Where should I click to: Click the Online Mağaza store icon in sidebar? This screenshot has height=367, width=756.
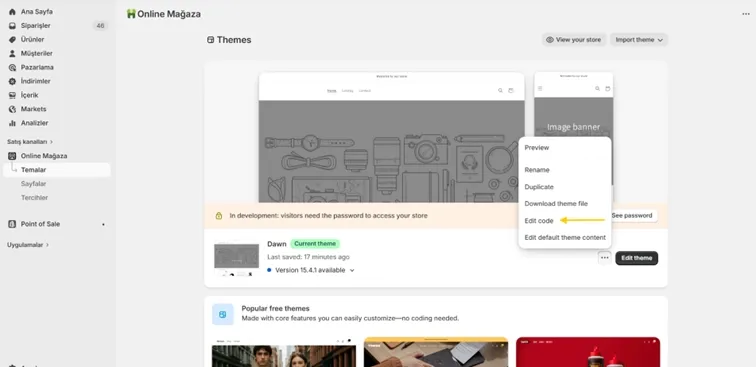coord(12,156)
